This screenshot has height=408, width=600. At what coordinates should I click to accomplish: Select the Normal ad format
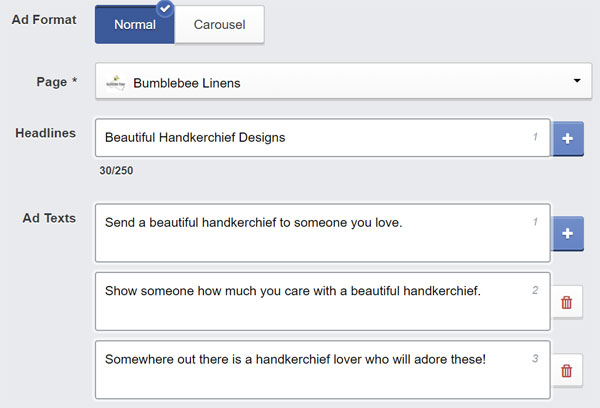(x=135, y=24)
